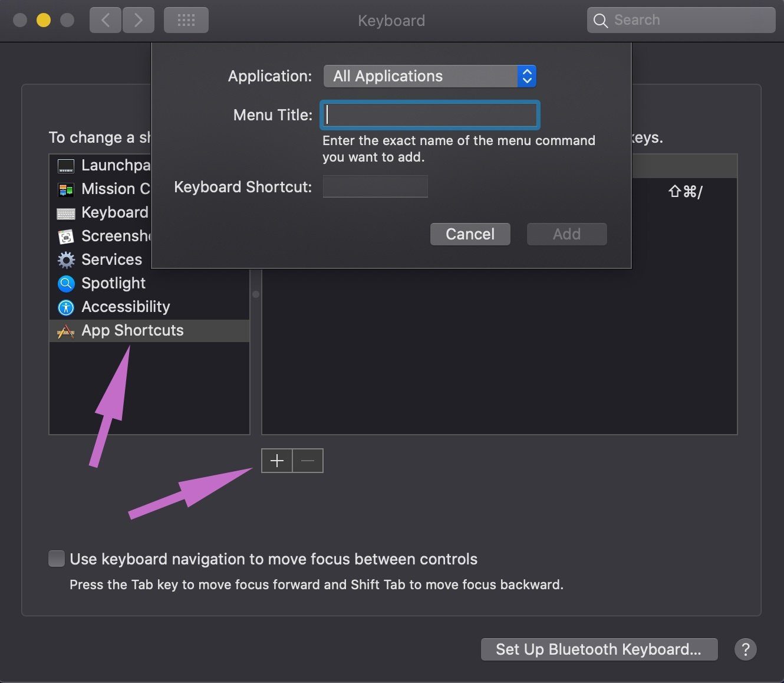Cancel the add shortcut dialog
Viewport: 784px width, 683px height.
[470, 234]
